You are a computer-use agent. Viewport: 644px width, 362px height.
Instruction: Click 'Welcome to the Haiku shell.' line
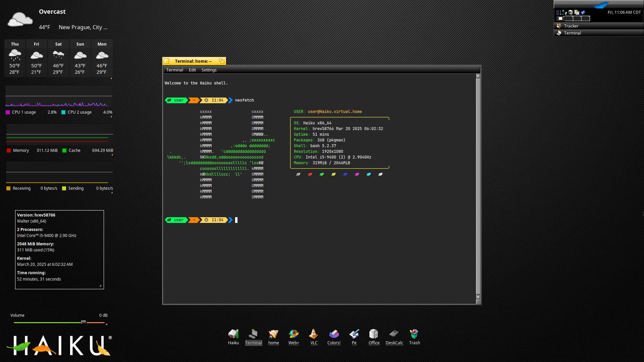[x=196, y=83]
